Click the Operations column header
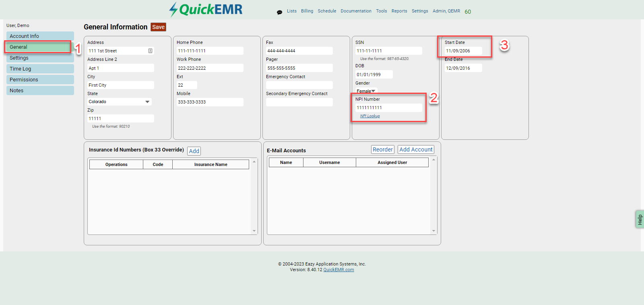This screenshot has width=644, height=305. [116, 164]
